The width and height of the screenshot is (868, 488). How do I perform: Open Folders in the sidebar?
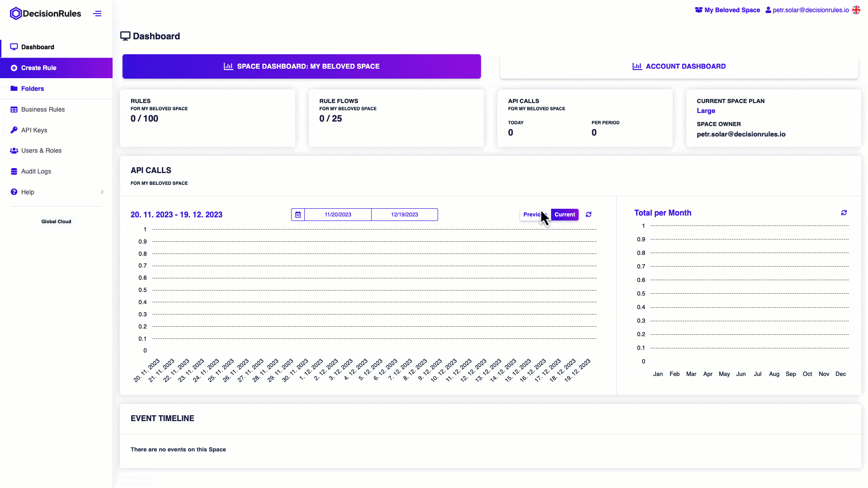click(57, 89)
